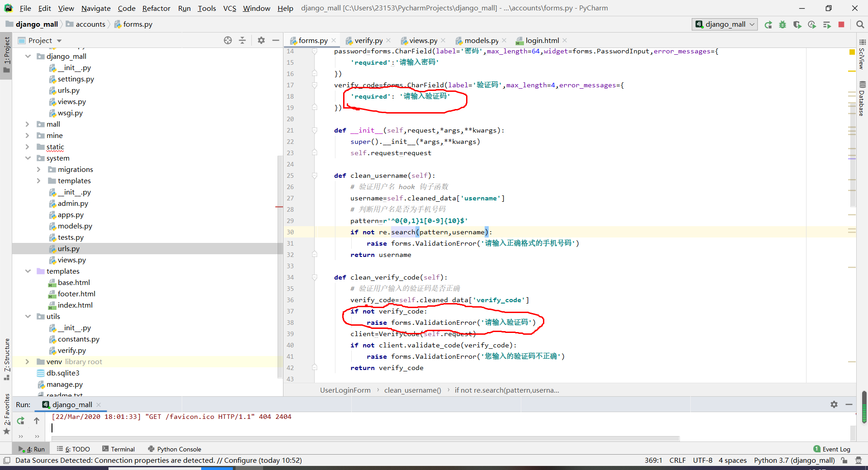
Task: Click the Python 3.7 (django_mall) interpreter selector
Action: 794,461
